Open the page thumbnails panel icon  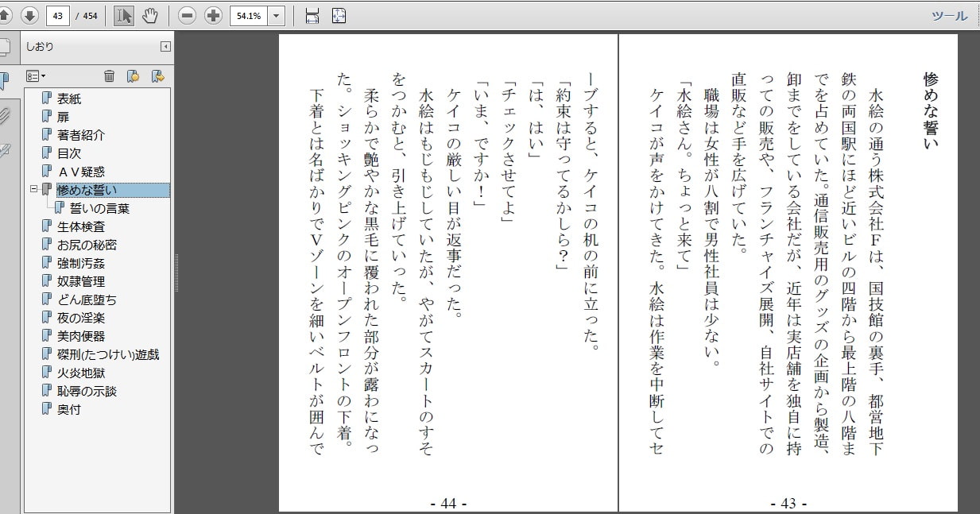(x=4, y=47)
